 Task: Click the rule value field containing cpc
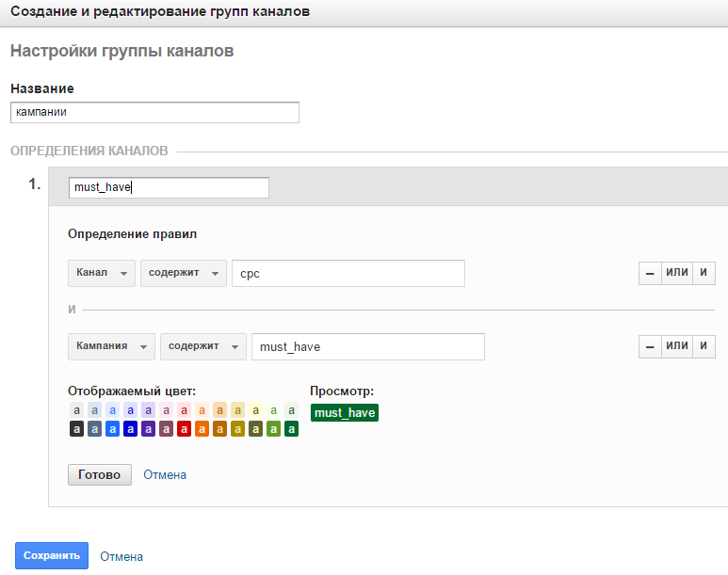coord(348,273)
